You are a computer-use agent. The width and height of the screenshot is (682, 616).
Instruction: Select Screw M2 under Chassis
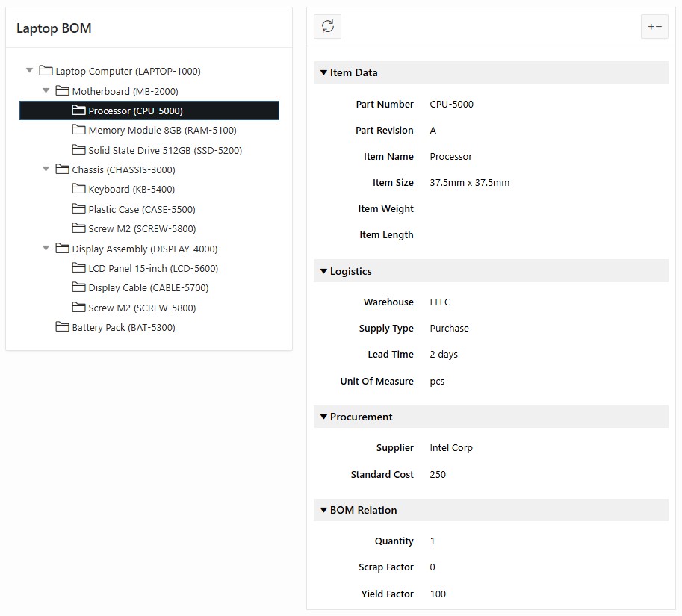(142, 229)
